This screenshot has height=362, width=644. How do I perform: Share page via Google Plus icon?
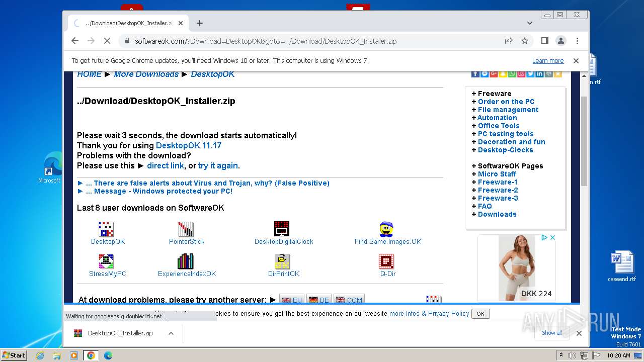[494, 74]
